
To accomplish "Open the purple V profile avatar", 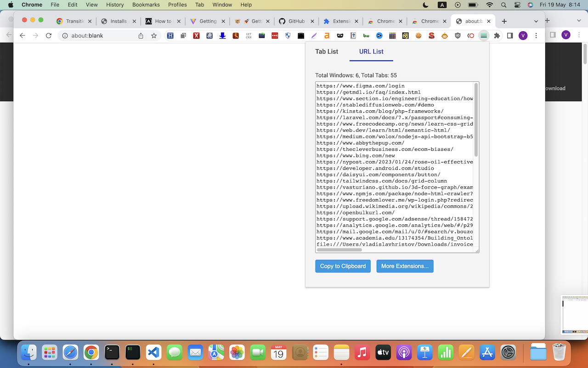I will (523, 35).
